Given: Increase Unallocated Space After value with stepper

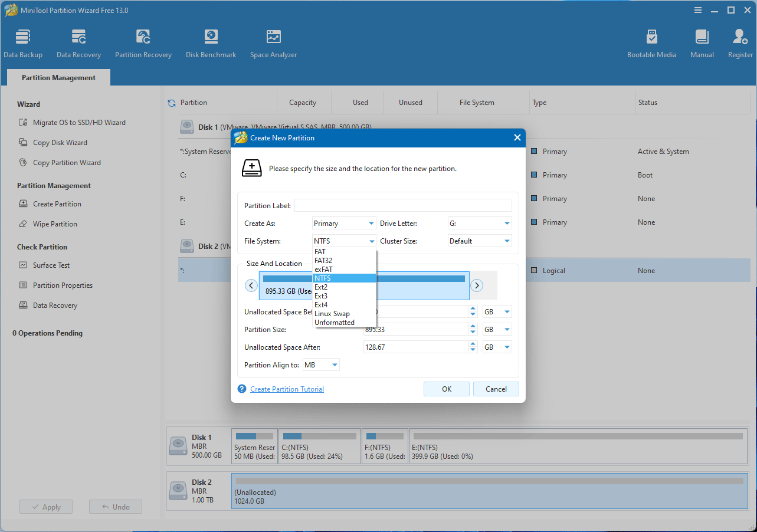Looking at the screenshot, I should point(473,344).
